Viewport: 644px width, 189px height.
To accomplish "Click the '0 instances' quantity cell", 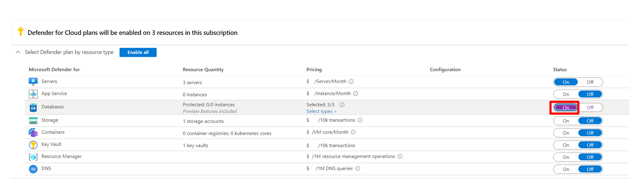I will pyautogui.click(x=195, y=94).
